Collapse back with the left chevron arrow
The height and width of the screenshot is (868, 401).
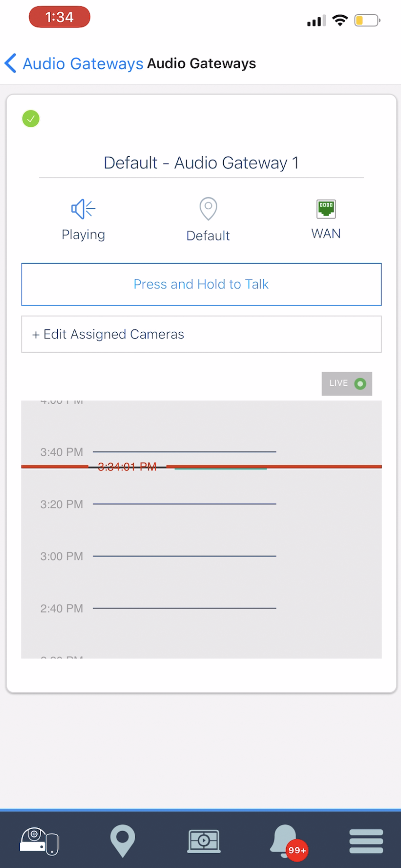tap(10, 63)
